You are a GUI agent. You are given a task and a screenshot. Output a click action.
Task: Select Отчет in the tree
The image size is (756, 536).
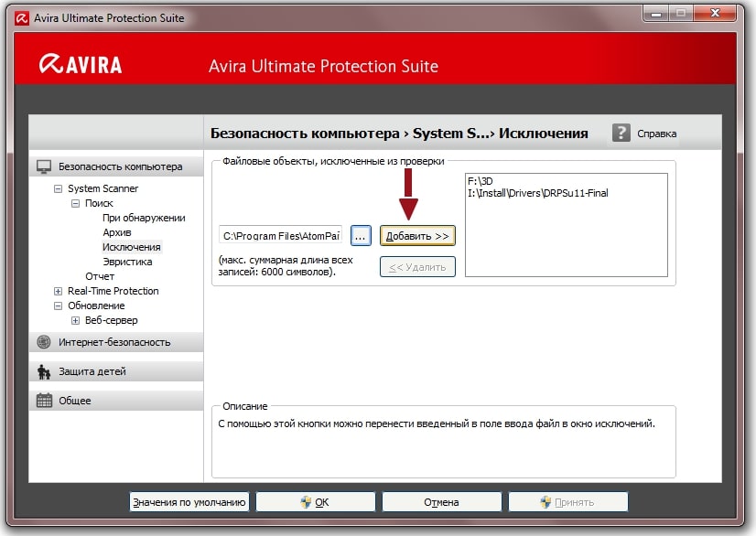(x=100, y=276)
